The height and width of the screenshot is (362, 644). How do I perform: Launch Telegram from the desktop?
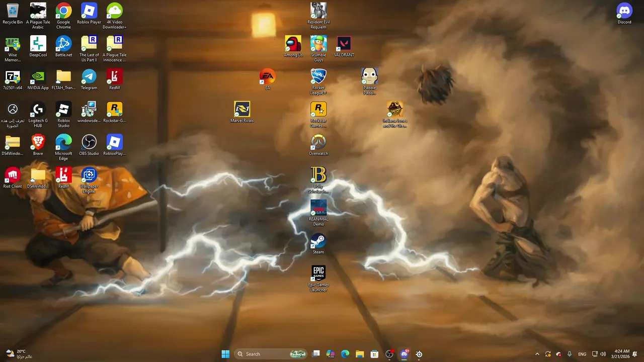click(x=89, y=79)
